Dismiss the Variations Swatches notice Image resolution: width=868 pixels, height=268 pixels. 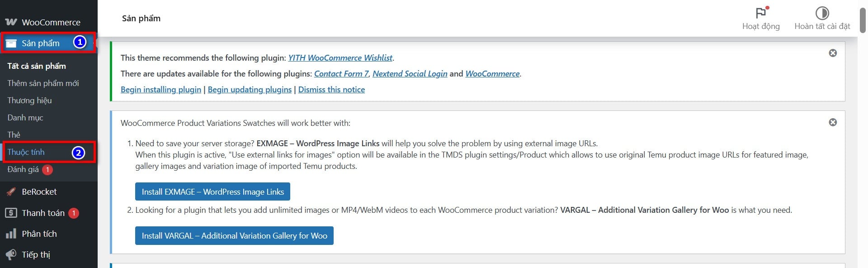[833, 123]
